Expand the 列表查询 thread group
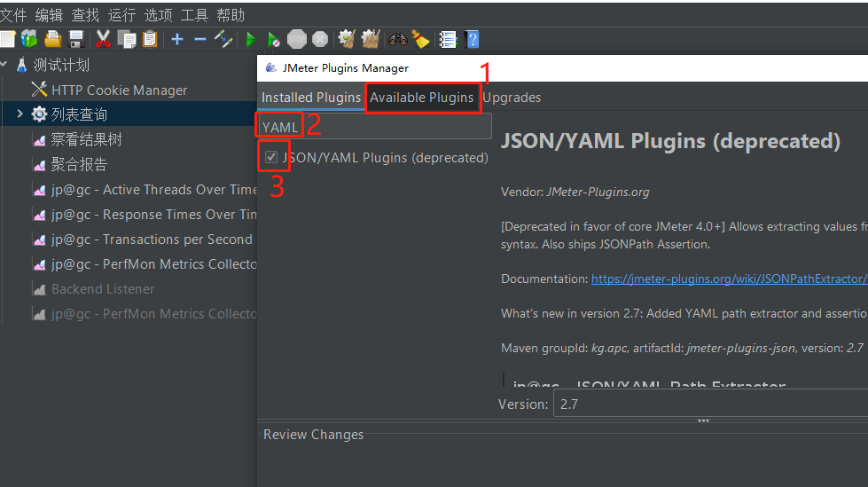868x487 pixels. coord(20,114)
